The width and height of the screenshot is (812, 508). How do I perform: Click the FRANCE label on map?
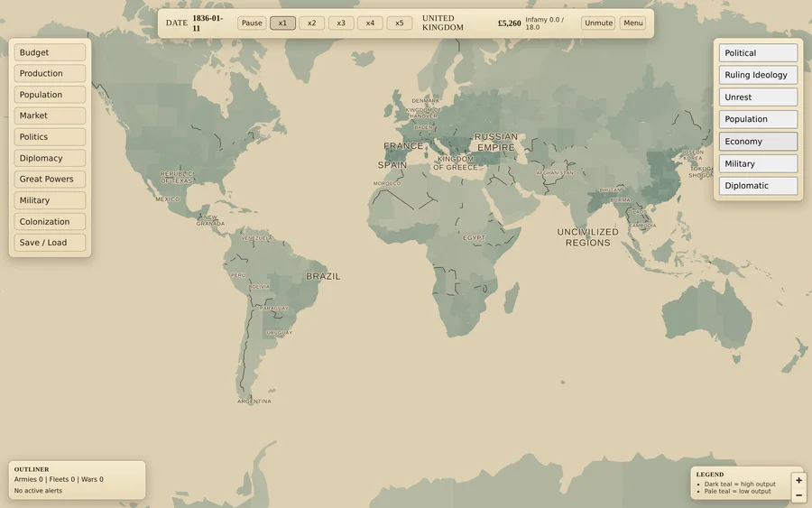pos(403,146)
